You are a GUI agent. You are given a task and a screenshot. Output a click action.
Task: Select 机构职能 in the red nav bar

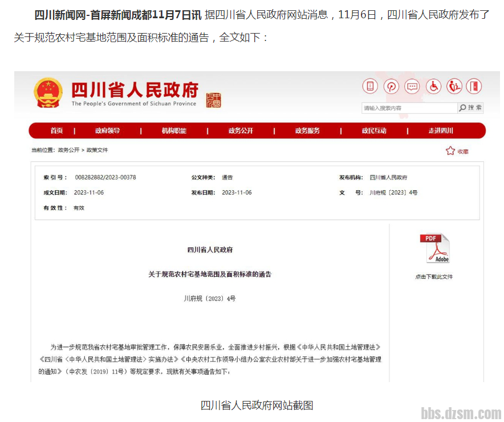coord(174,131)
